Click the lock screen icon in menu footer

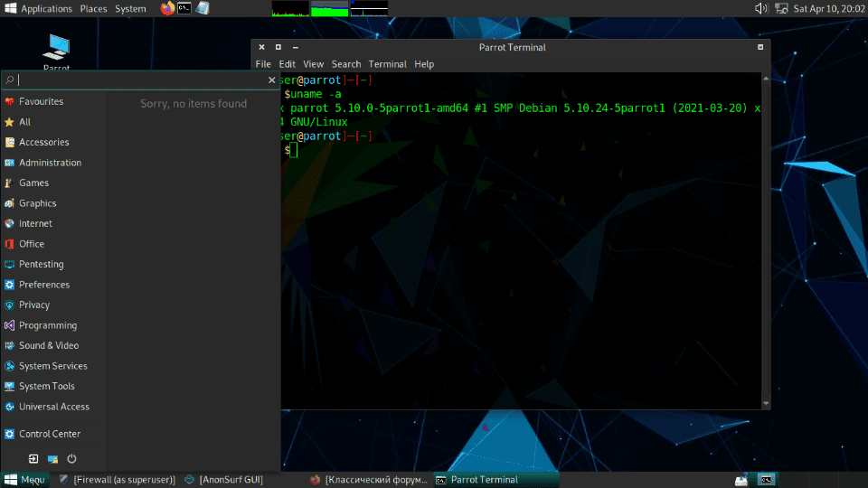pos(52,459)
